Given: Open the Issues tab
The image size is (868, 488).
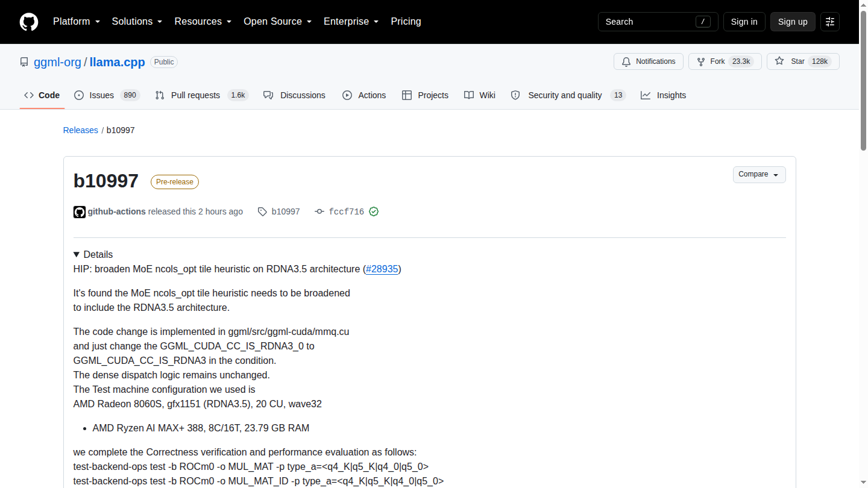Looking at the screenshot, I should click(x=107, y=95).
